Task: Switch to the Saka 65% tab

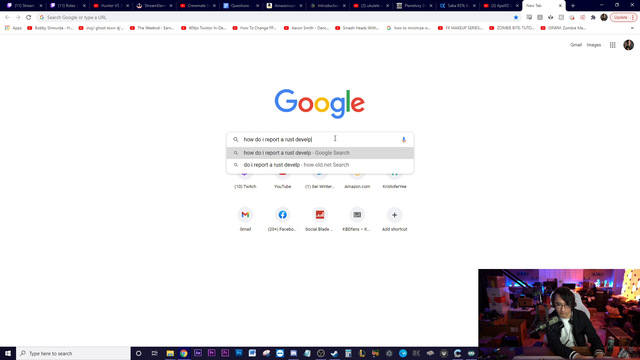Action: pos(458,6)
